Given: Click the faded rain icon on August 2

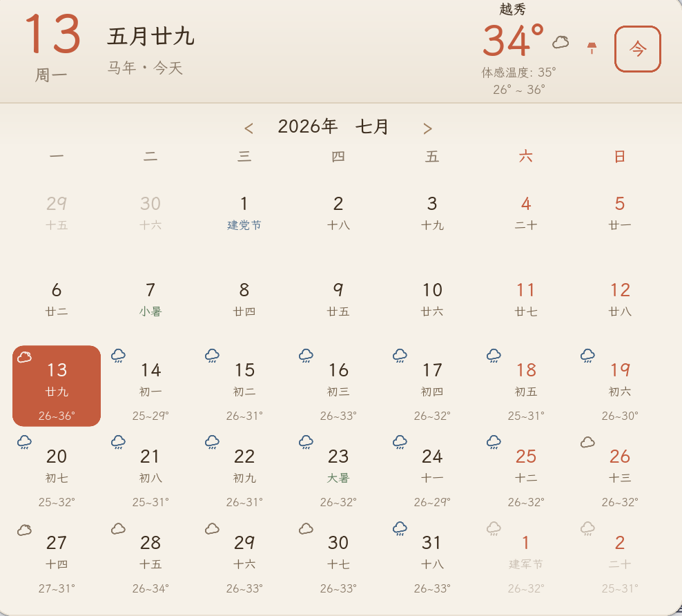Looking at the screenshot, I should (587, 528).
